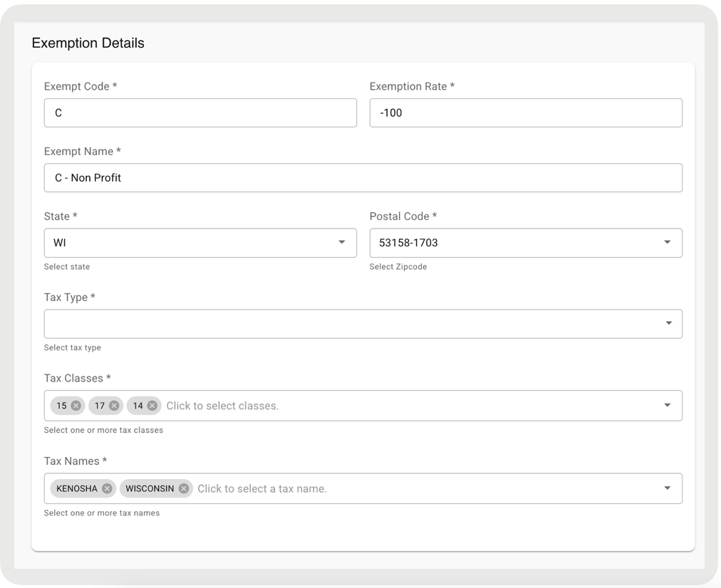Click the 'Exempt Name *' label

[x=83, y=151]
